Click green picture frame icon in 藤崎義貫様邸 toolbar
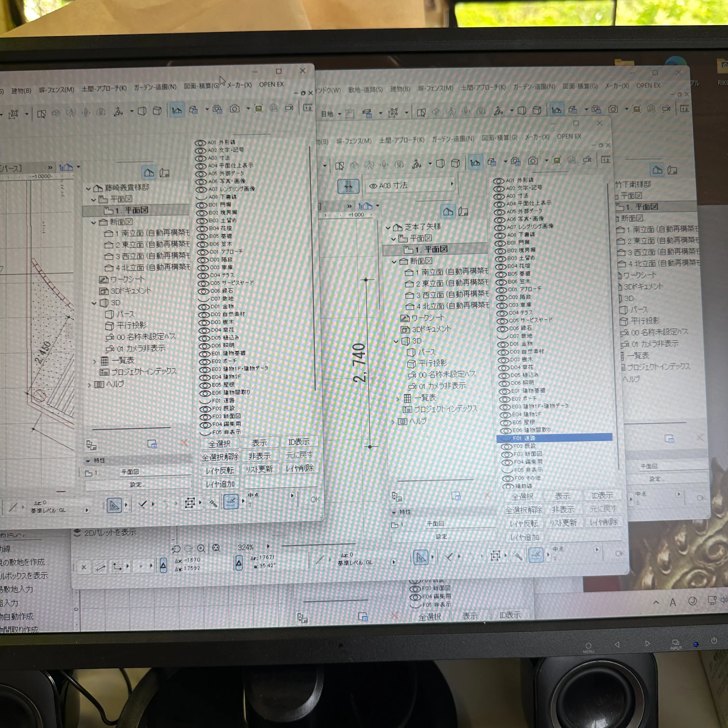728x728 pixels. pyautogui.click(x=259, y=109)
